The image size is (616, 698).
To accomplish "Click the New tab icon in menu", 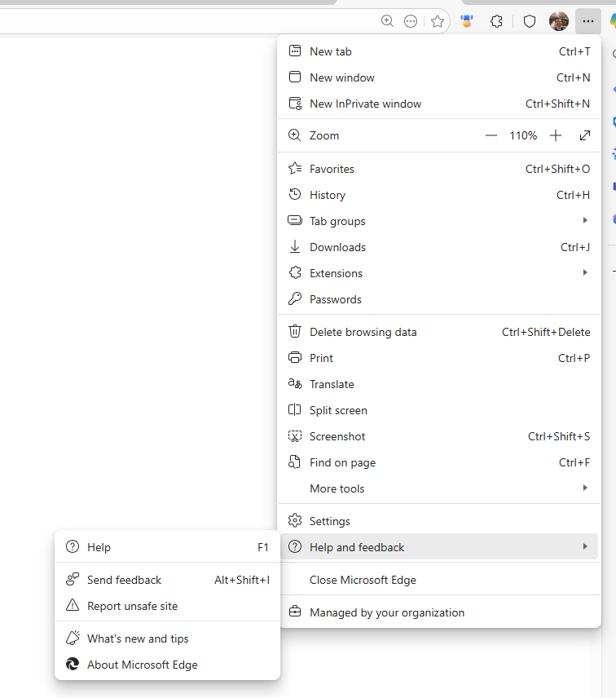I will (295, 51).
